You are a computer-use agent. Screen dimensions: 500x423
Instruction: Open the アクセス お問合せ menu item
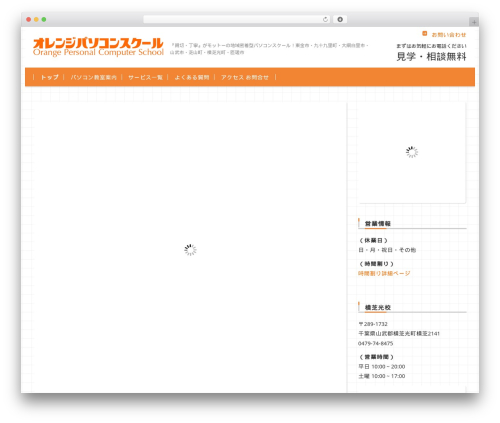[x=245, y=77]
